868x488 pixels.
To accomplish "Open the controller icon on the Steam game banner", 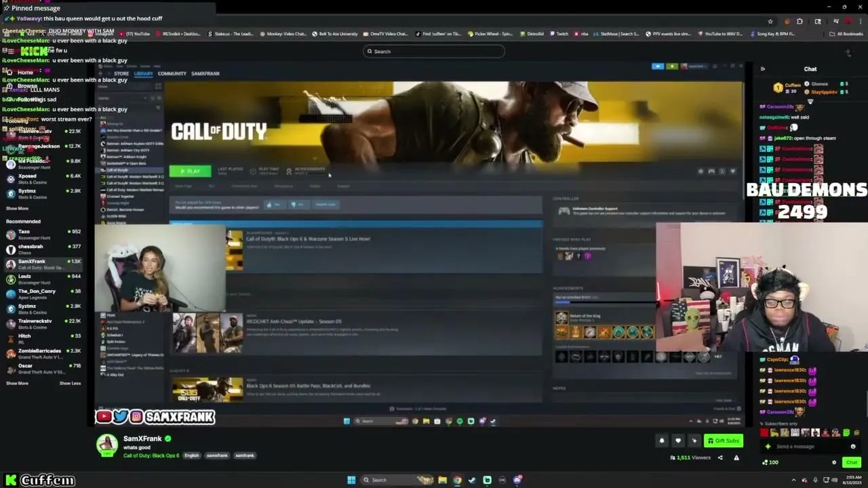I will (x=711, y=171).
